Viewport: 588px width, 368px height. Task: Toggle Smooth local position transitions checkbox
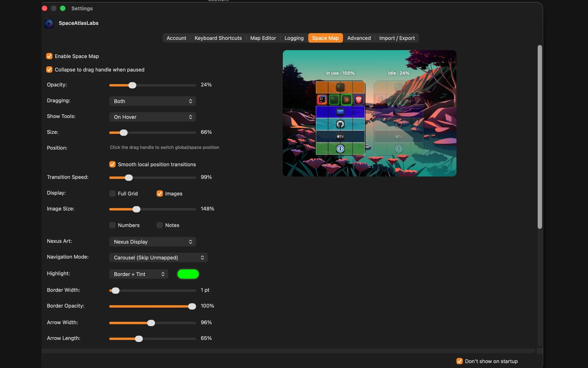(x=112, y=164)
